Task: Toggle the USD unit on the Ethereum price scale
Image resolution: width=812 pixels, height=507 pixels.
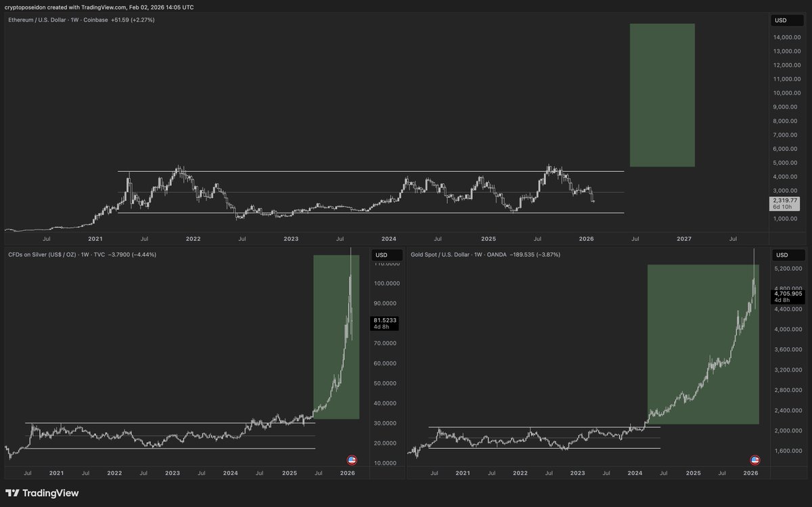Action: (x=786, y=20)
